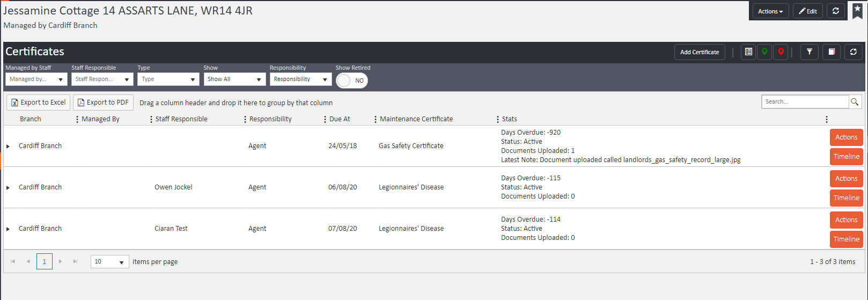Screen dimensions: 868x300
Task: Click the Add Certificate button
Action: tap(699, 52)
